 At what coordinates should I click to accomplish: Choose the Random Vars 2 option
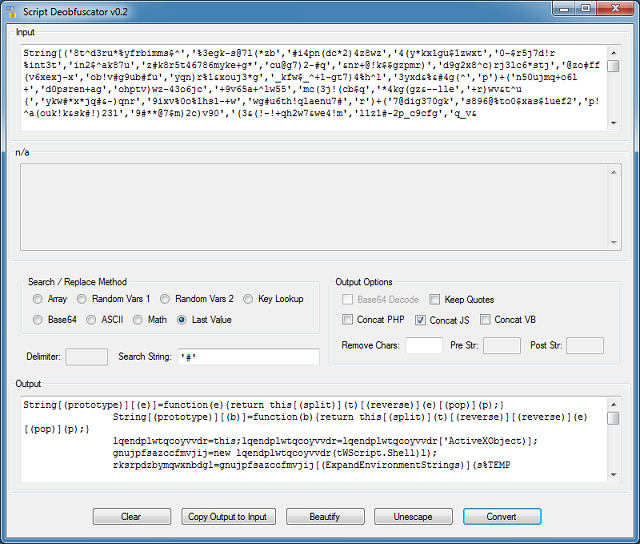pos(165,299)
